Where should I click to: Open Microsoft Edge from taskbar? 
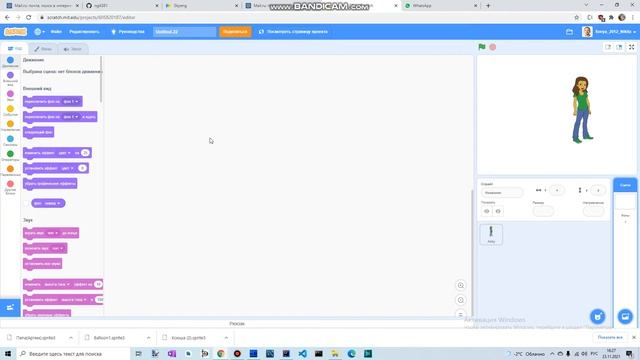(351, 353)
